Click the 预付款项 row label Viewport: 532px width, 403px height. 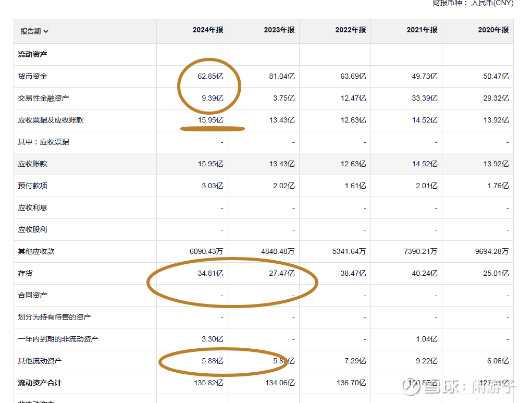(x=32, y=186)
